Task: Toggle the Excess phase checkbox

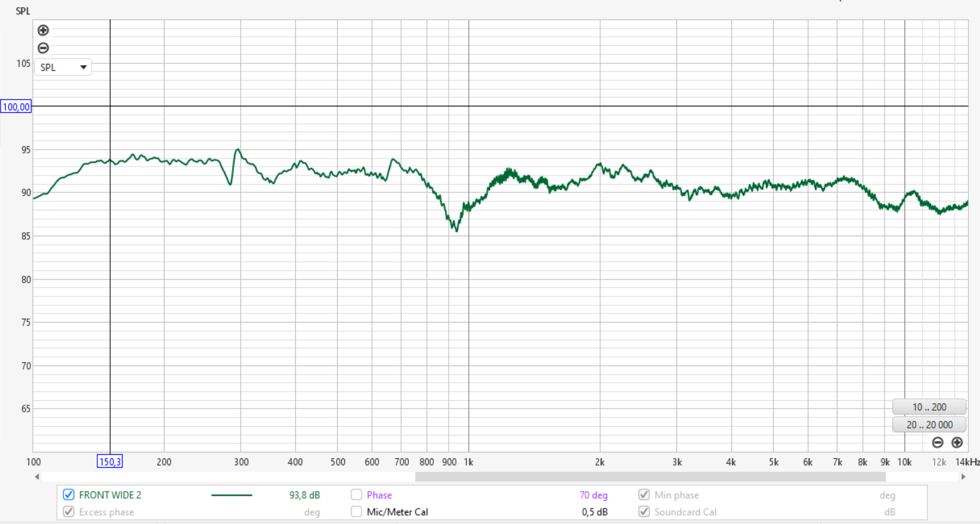Action: tap(68, 512)
